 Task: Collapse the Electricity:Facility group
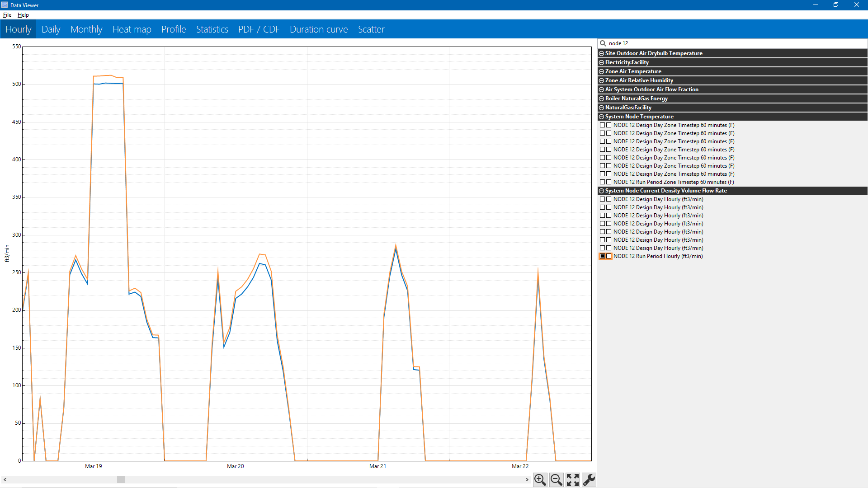(601, 62)
